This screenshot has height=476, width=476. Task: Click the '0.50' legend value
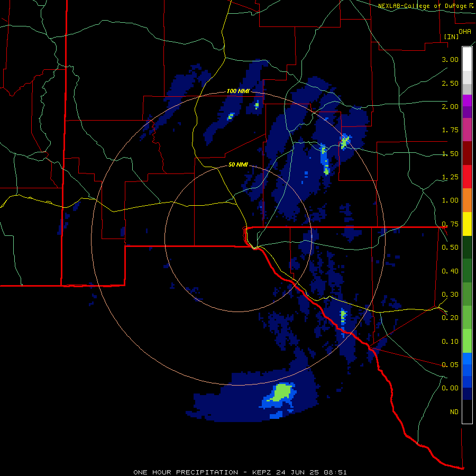450,248
